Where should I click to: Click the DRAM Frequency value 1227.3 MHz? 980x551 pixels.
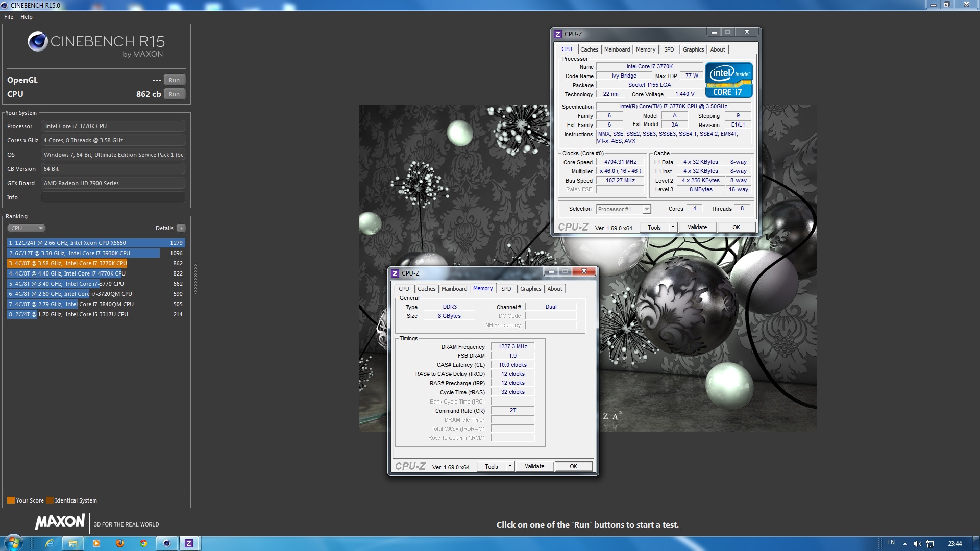512,347
